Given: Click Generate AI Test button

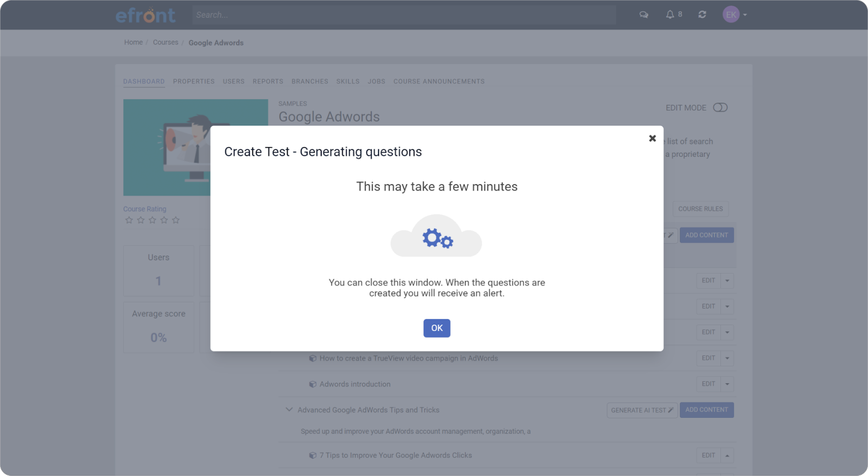Looking at the screenshot, I should (642, 410).
